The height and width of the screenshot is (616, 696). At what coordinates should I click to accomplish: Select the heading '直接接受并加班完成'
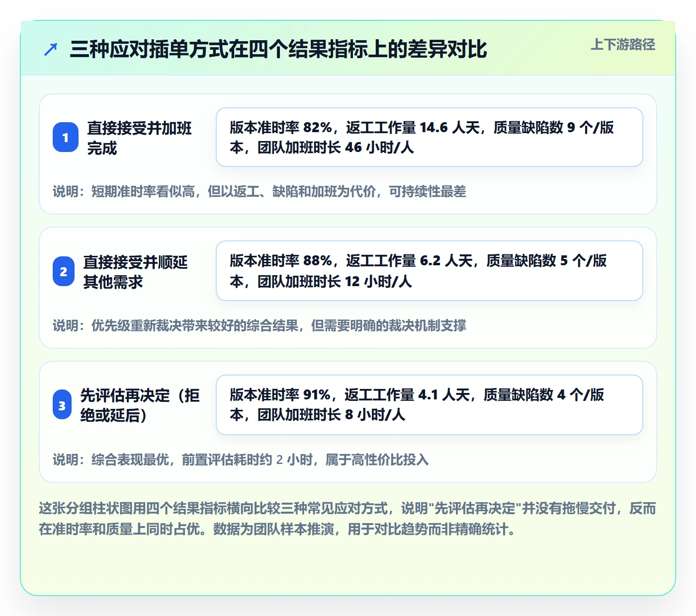140,138
